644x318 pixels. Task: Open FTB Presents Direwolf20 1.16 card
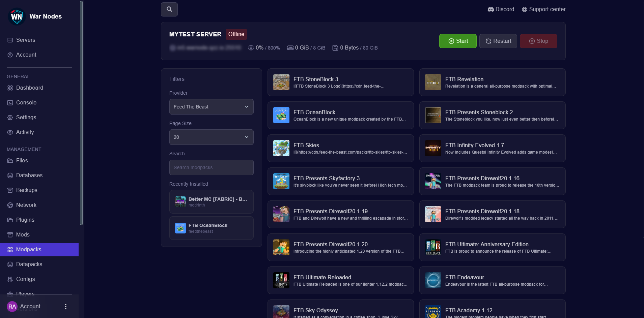click(x=493, y=181)
